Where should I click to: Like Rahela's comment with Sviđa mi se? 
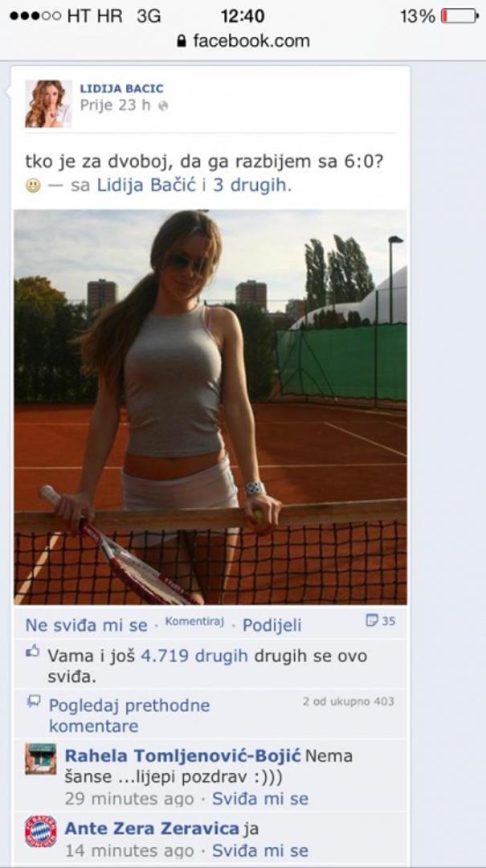260,798
